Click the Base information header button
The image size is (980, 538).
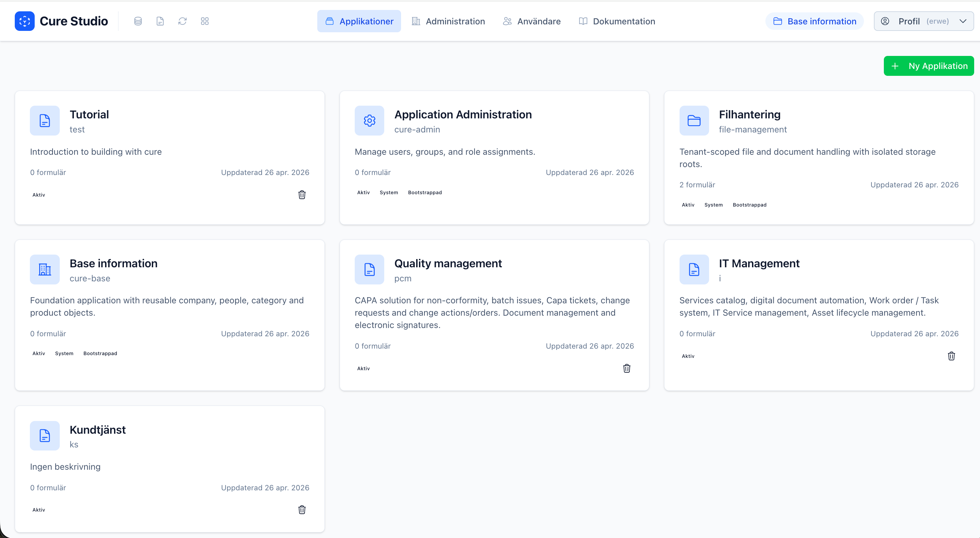pyautogui.click(x=814, y=21)
